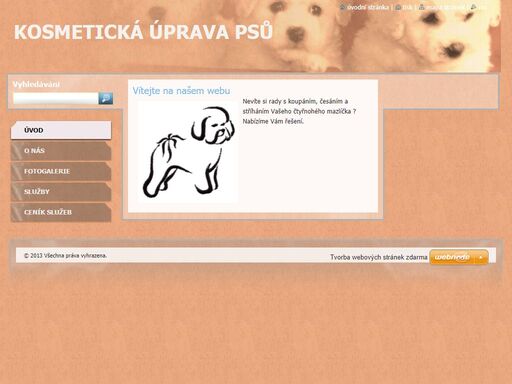Screen dimensions: 512x384
Task: Click the Tisk link in header
Action: point(407,7)
